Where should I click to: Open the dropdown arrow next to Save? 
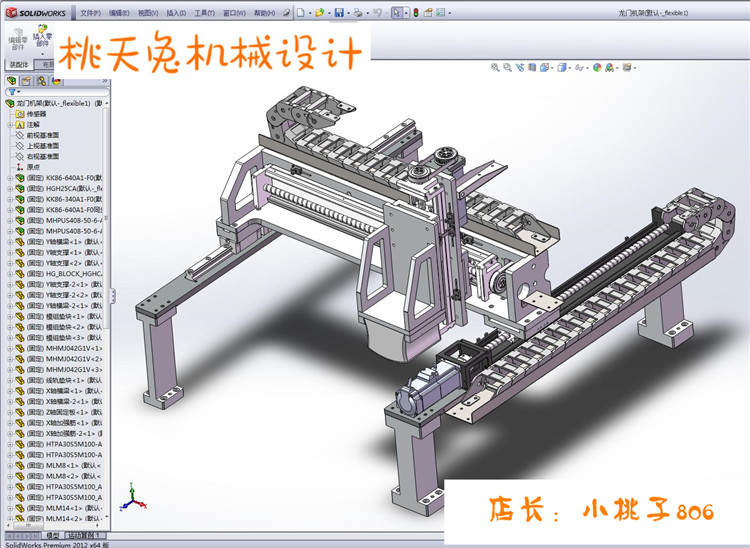click(348, 13)
